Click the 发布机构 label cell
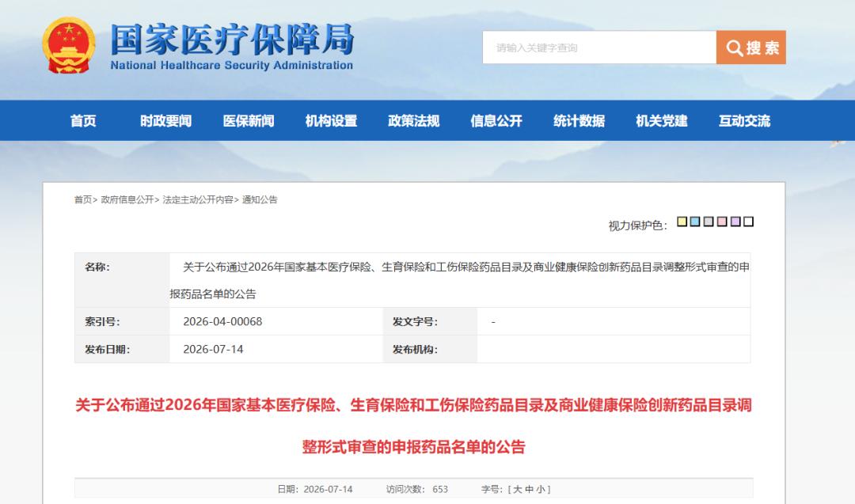Image resolution: width=855 pixels, height=504 pixels. pos(430,349)
